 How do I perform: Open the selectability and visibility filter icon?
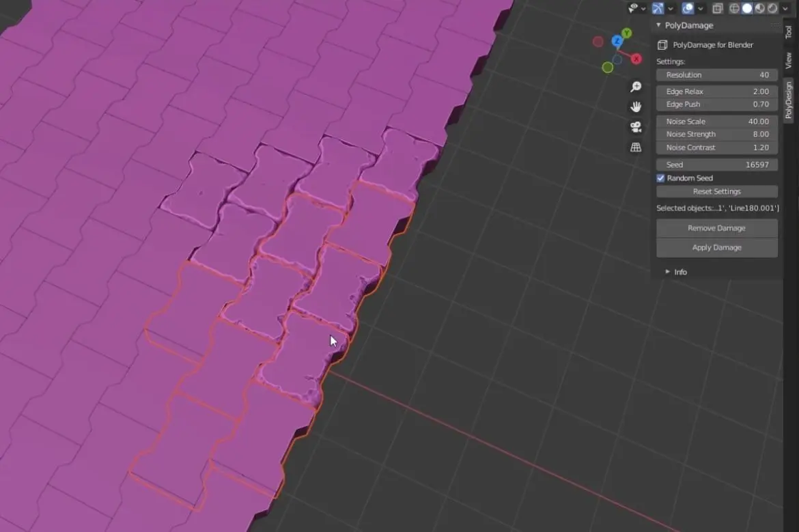point(633,8)
